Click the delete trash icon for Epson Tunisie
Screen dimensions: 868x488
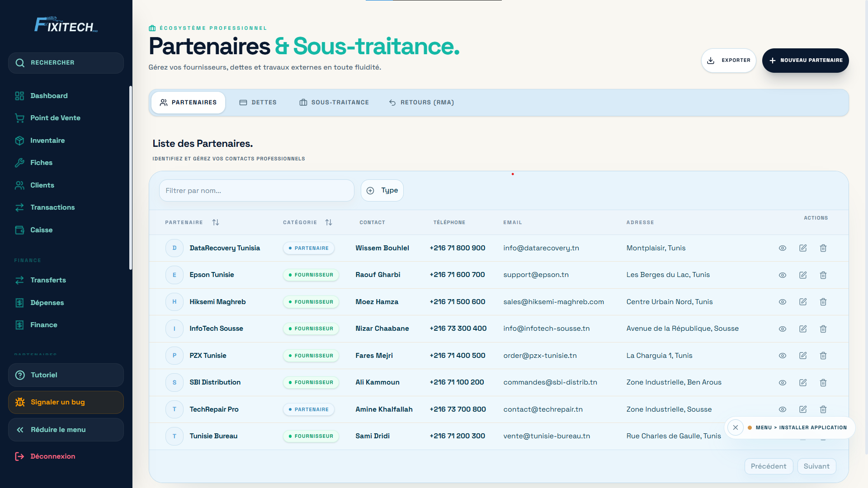click(823, 275)
